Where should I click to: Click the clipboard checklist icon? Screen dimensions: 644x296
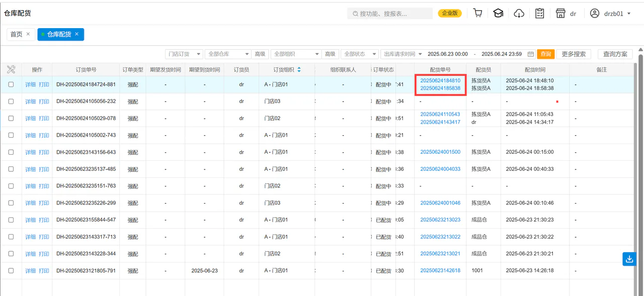[540, 14]
